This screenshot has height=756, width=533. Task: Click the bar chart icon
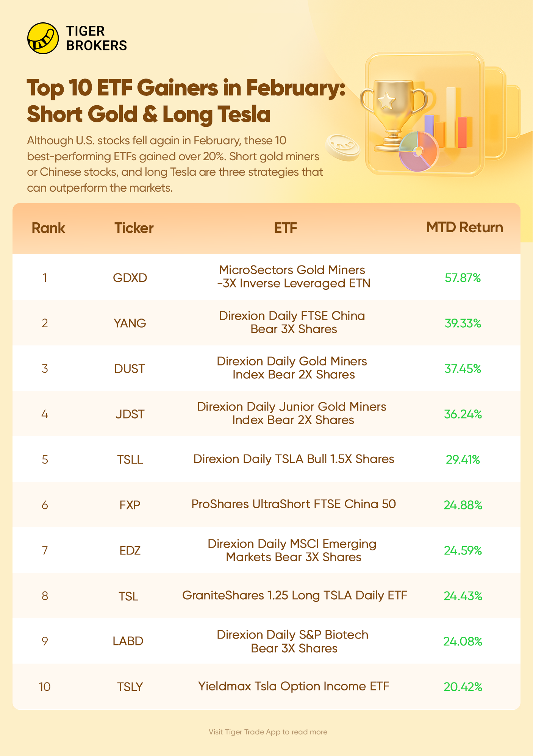point(451,121)
